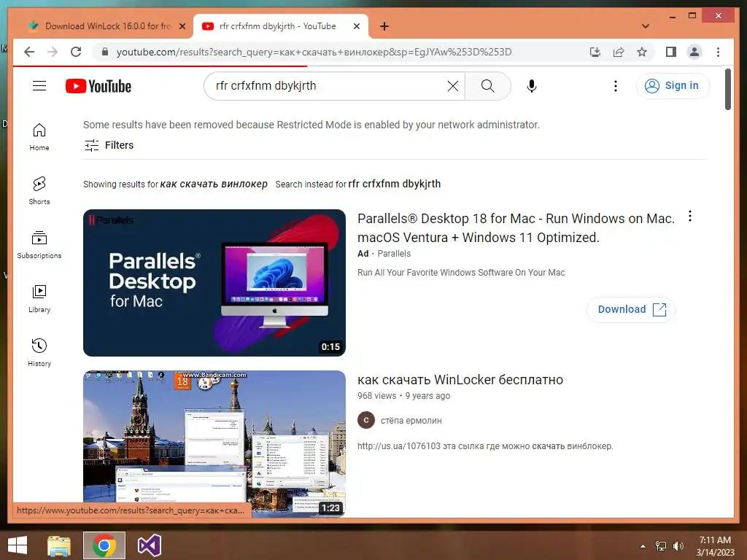
Task: Select the YouTube search results tab
Action: (x=277, y=26)
